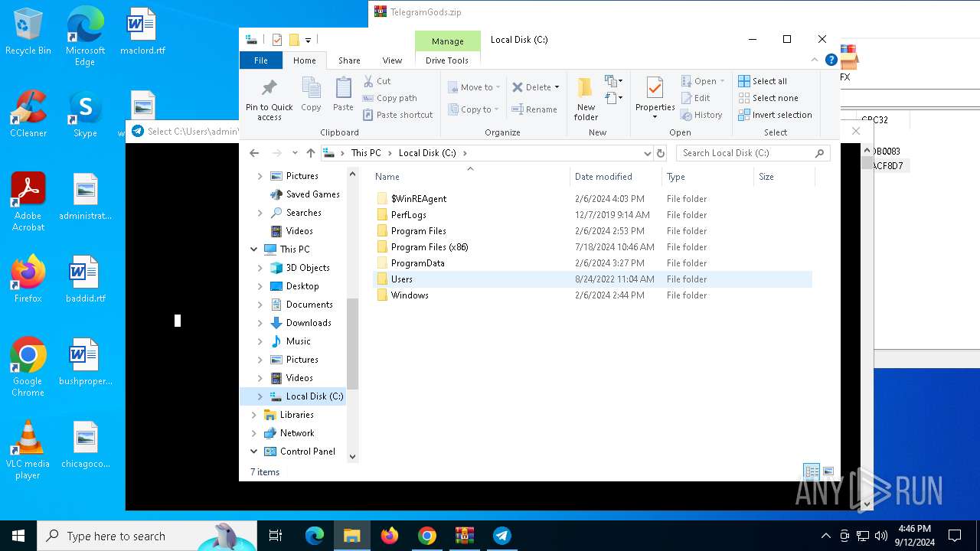Click the Manage contextual tab
Screen dimensions: 980x551
click(447, 41)
